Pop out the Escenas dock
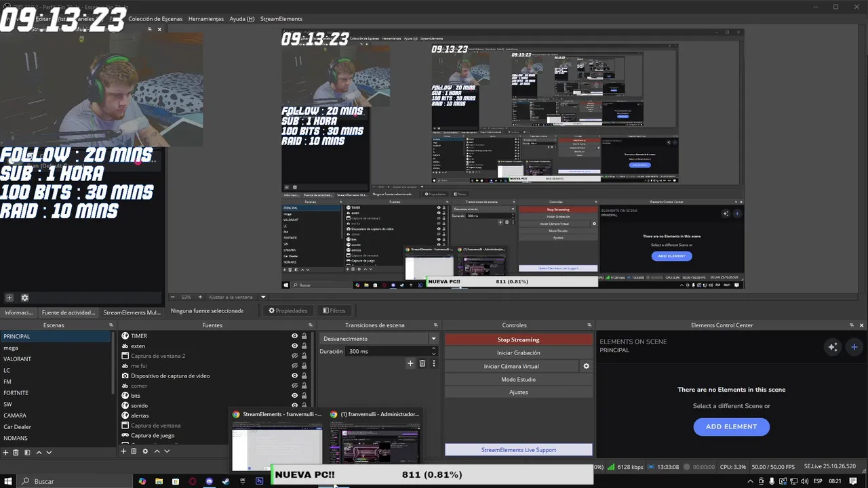The image size is (868, 488). (111, 325)
